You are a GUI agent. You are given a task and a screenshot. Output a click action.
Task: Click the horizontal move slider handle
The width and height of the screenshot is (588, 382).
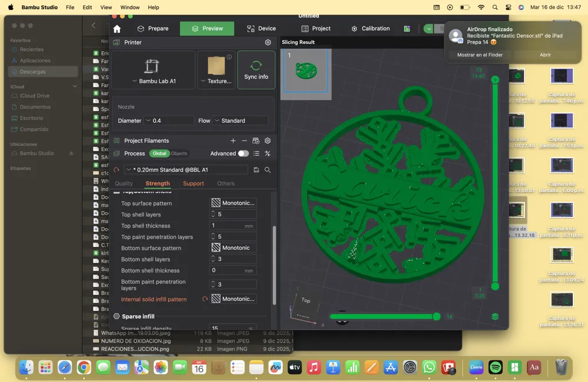[436, 317]
